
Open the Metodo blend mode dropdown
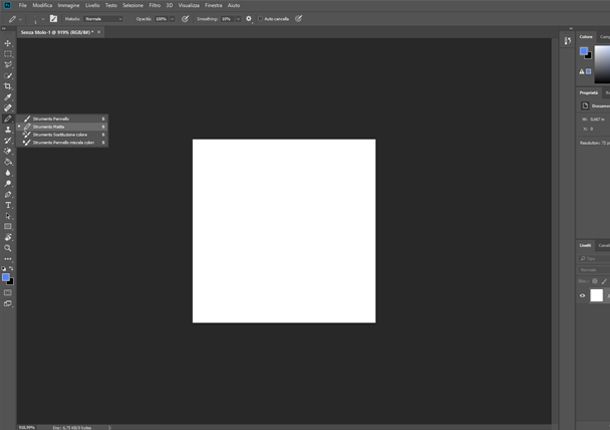point(103,19)
